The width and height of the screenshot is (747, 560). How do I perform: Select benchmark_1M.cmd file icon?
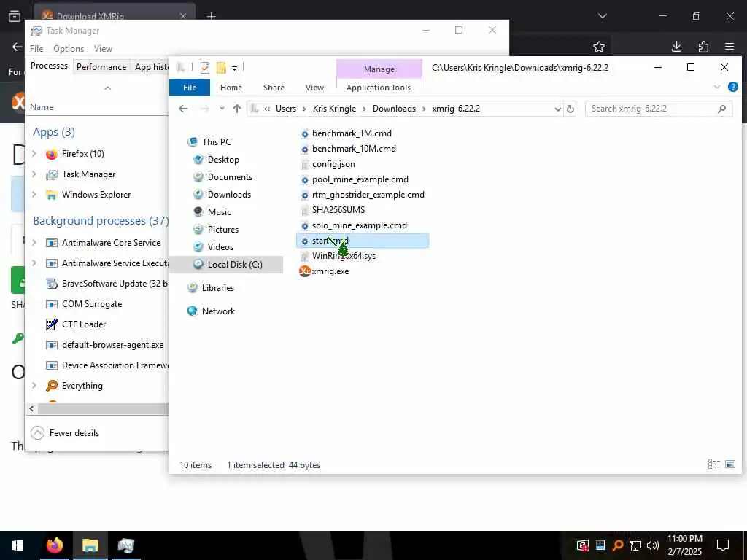tap(305, 134)
